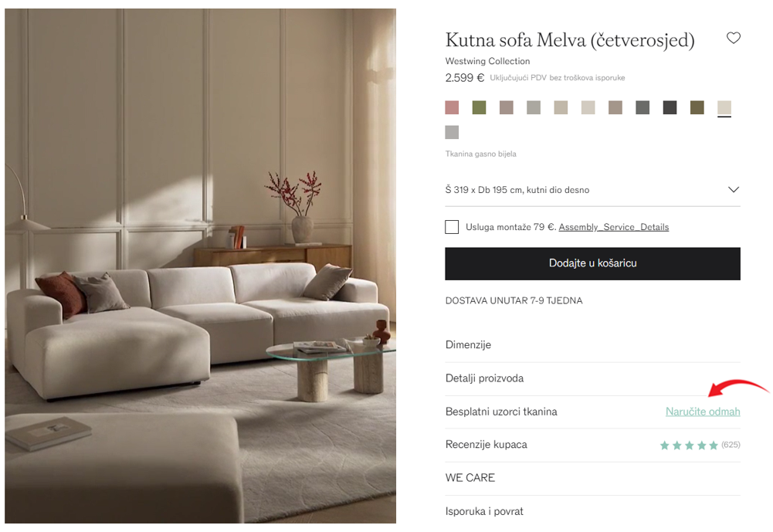Open Recenzije kupaca reviews row
This screenshot has height=532, width=773.
592,445
